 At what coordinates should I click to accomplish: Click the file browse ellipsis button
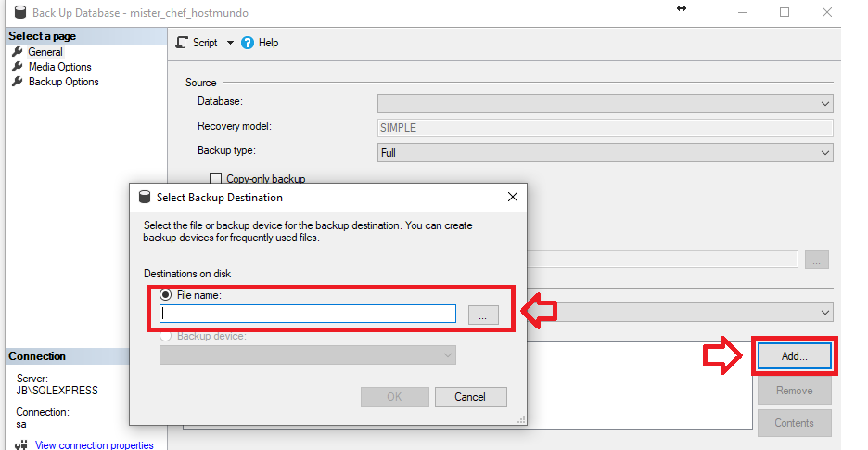point(483,315)
